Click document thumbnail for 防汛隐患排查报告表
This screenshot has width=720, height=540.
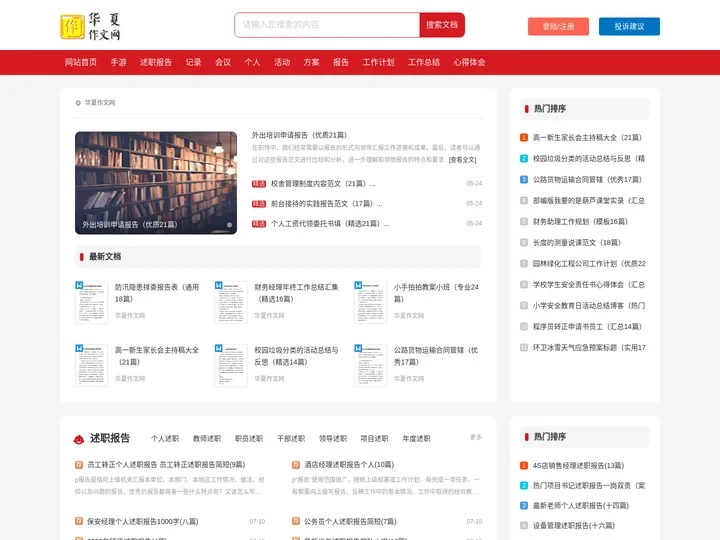[x=91, y=303]
